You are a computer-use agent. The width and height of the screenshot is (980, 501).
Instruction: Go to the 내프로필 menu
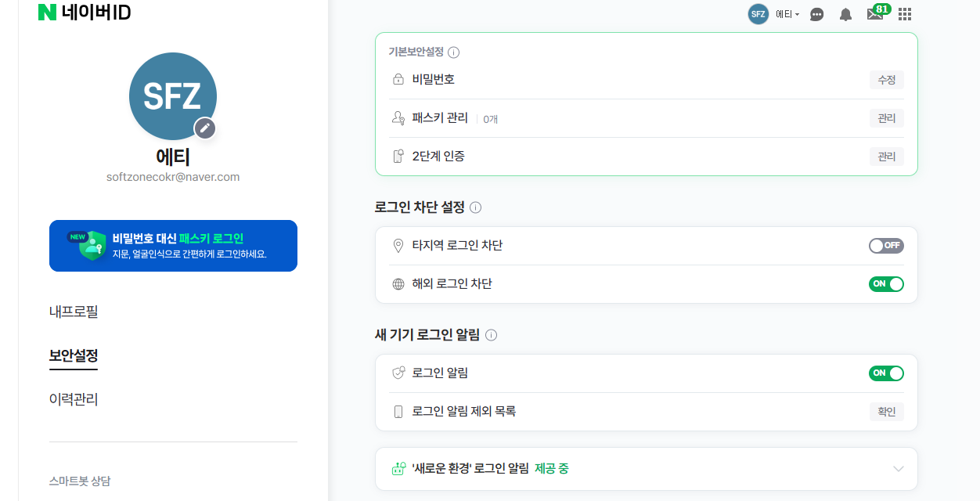pos(74,312)
